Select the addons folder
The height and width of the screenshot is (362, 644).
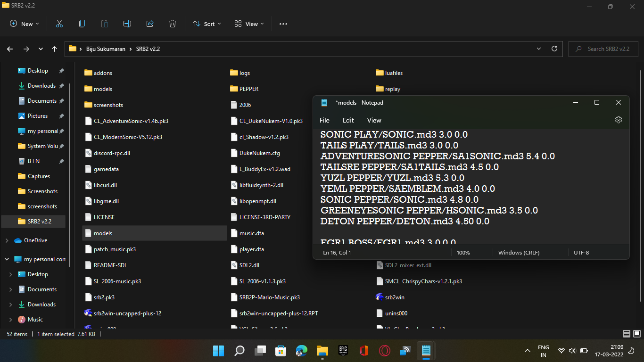99,73
